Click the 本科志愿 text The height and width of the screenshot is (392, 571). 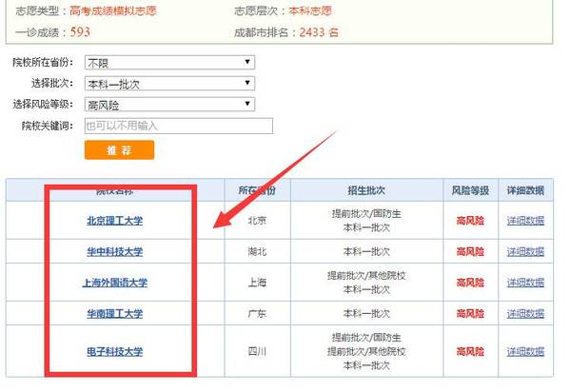pos(310,10)
